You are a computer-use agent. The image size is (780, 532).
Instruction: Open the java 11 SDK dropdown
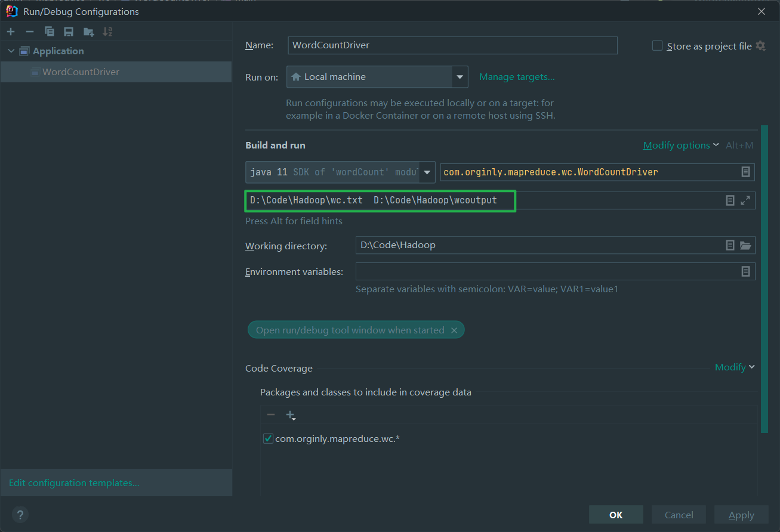tap(427, 172)
